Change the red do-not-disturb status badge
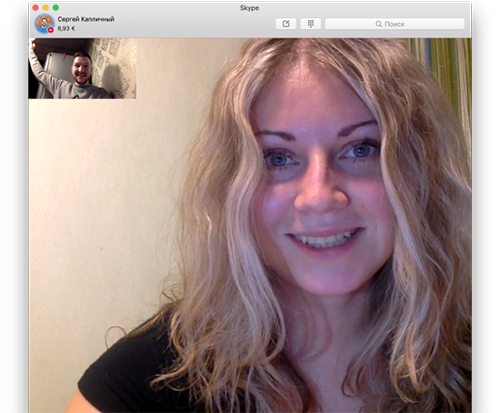 51,30
